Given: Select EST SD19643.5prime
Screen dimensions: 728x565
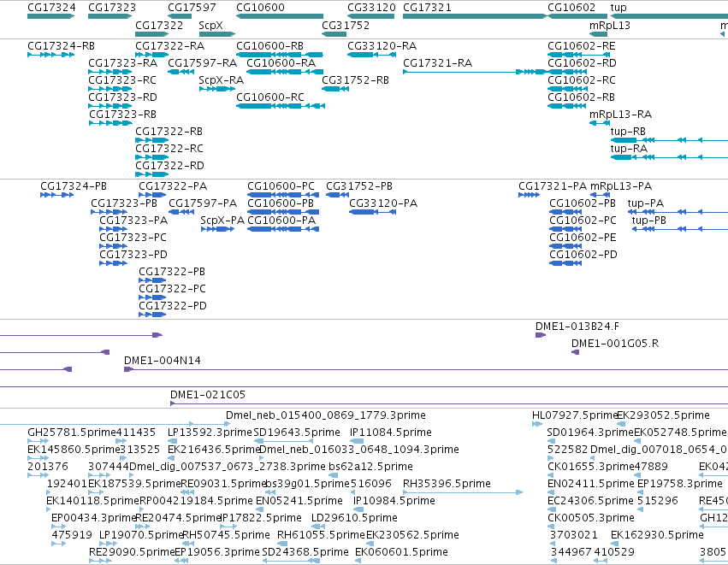Looking at the screenshot, I should [283, 441].
